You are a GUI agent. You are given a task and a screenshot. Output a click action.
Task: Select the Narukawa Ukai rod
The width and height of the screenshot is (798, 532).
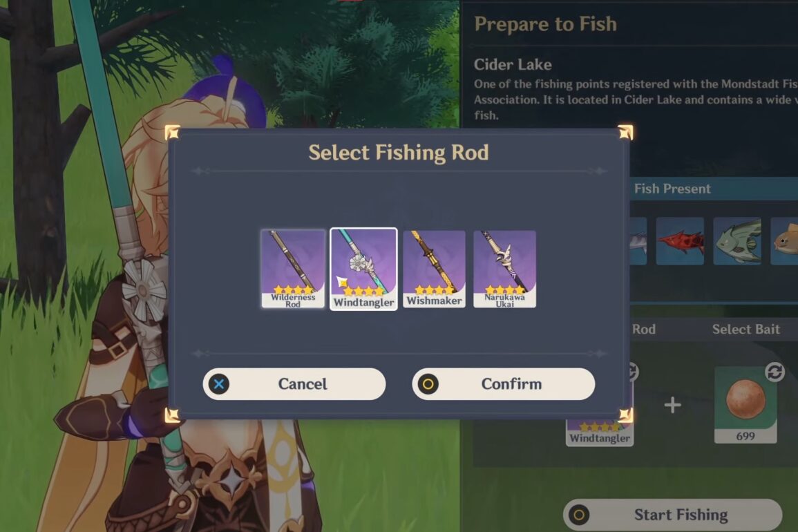coord(504,268)
